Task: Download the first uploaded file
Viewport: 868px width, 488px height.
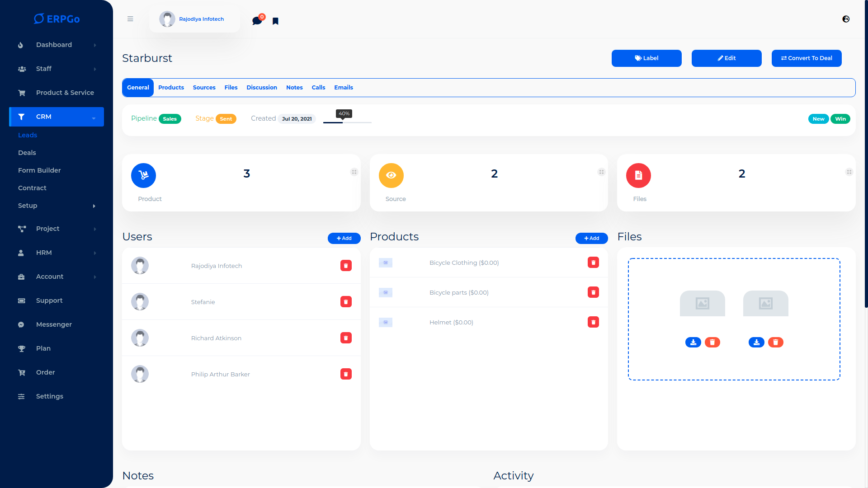Action: click(693, 343)
